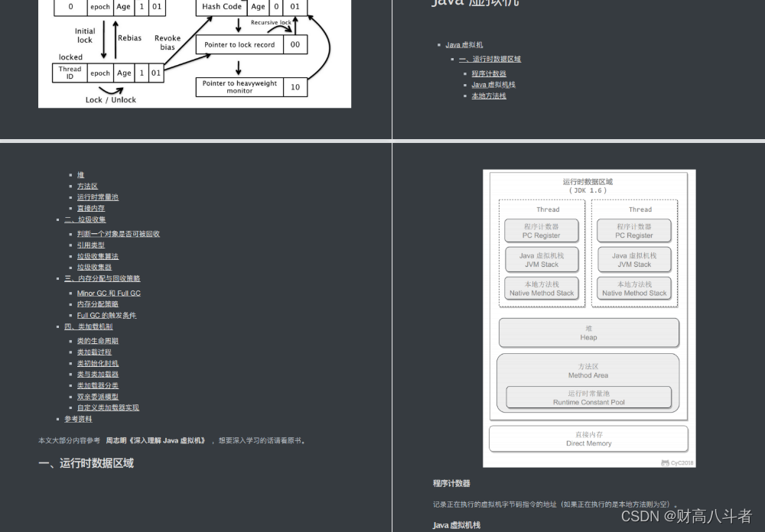765x532 pixels.
Task: Click the Java 虚拟机 top-level TOC link
Action: (x=464, y=44)
